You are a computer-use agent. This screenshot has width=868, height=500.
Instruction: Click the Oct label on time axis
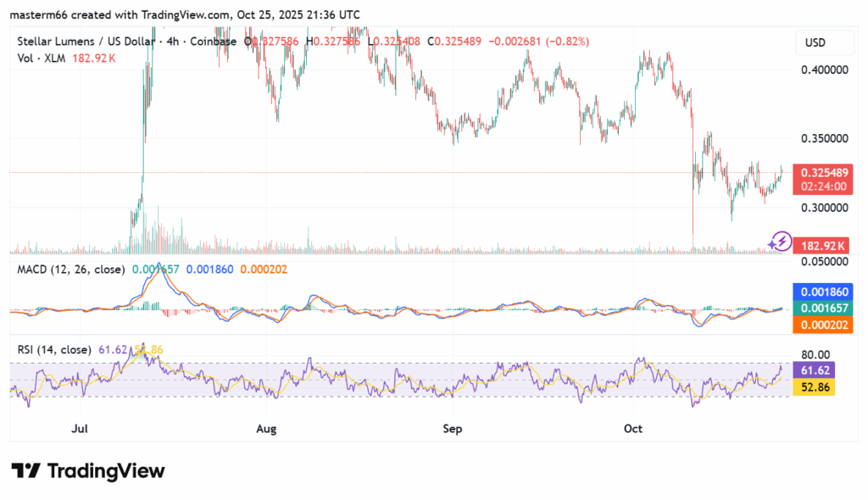click(x=632, y=429)
